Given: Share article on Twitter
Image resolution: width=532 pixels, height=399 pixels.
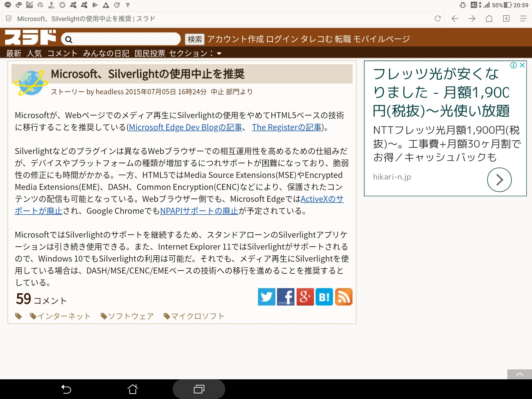Looking at the screenshot, I should (267, 297).
